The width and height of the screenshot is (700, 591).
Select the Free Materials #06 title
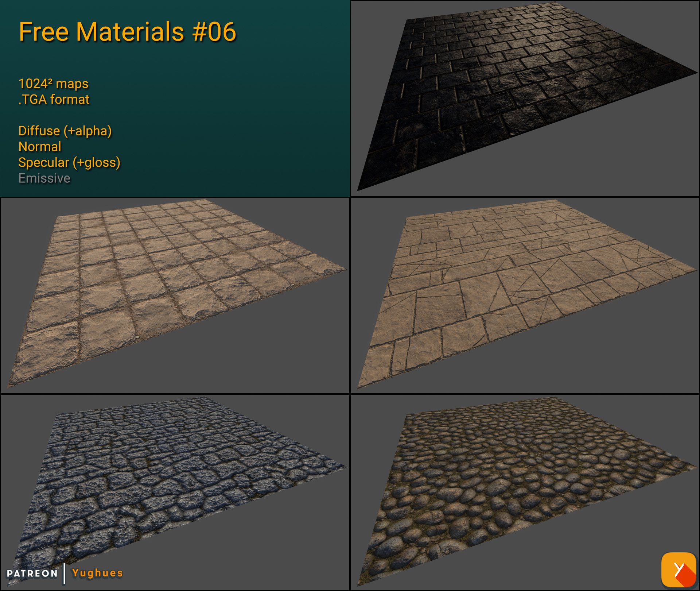click(x=128, y=32)
